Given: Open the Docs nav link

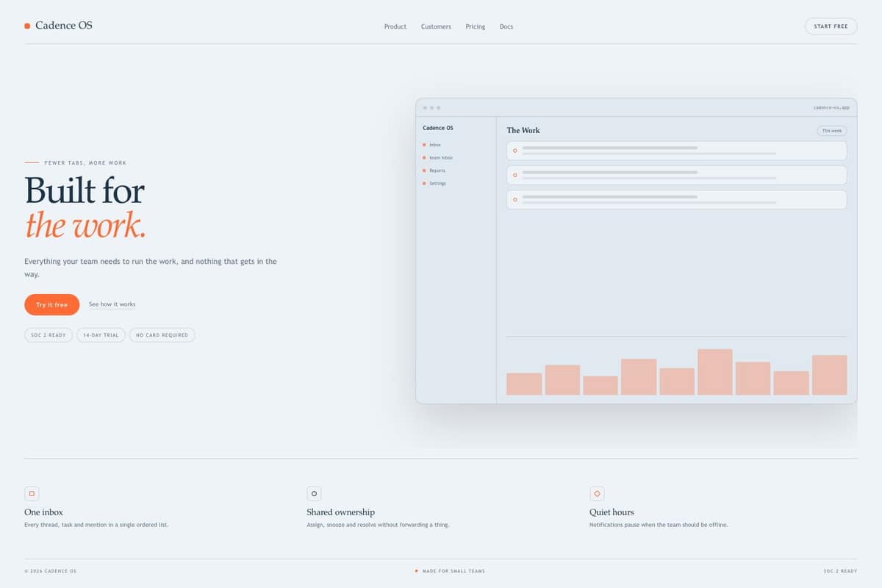Looking at the screenshot, I should [506, 26].
